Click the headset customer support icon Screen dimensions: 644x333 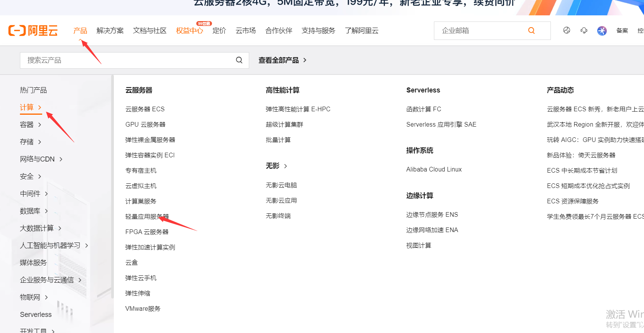[584, 31]
